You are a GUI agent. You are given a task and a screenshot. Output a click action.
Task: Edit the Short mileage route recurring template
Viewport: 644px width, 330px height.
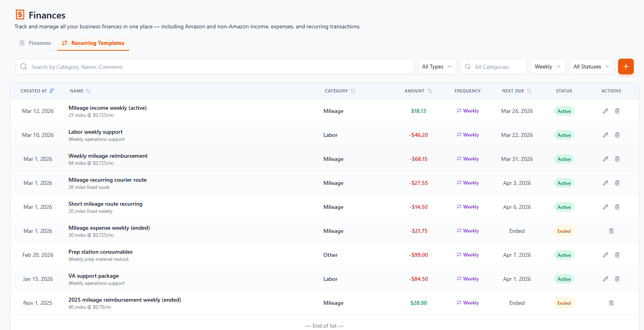(x=605, y=207)
